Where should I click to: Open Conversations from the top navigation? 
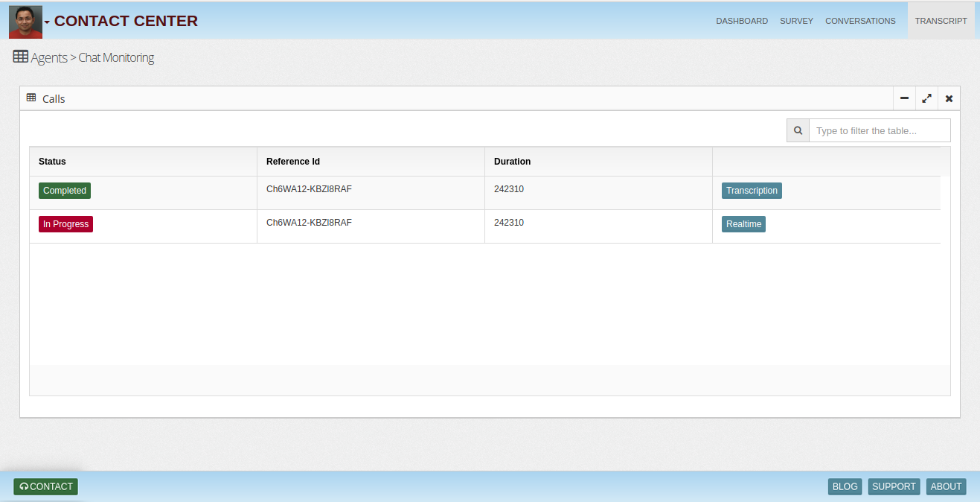point(860,21)
